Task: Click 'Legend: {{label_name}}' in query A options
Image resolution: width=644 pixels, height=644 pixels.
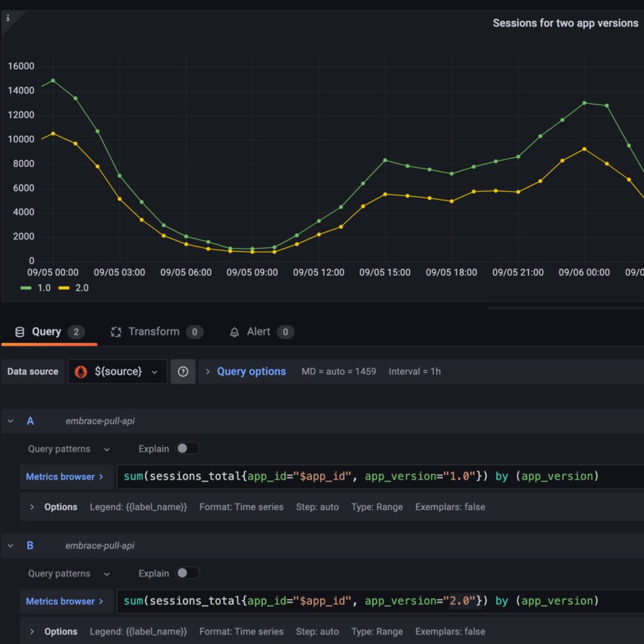Action: (x=138, y=507)
